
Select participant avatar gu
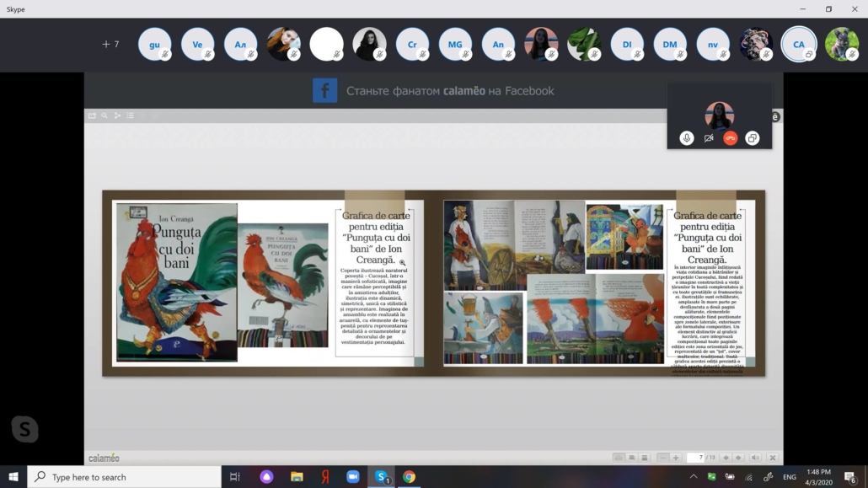click(x=154, y=45)
